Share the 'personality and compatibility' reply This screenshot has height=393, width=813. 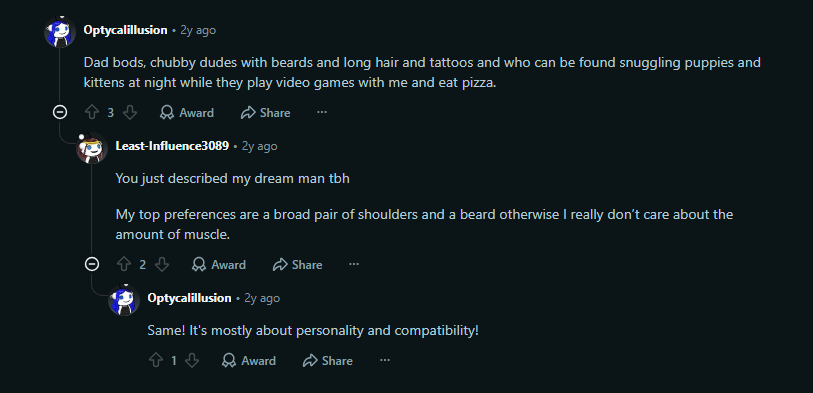[x=328, y=360]
